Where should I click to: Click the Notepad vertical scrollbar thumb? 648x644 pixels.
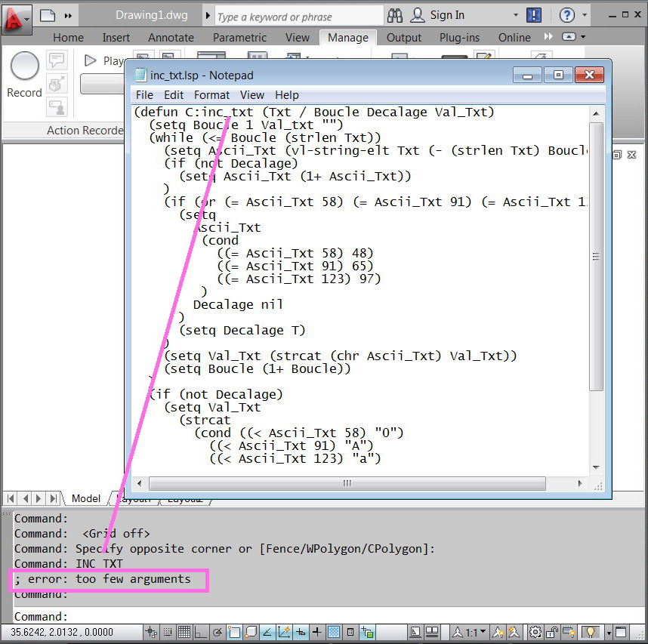(x=596, y=256)
